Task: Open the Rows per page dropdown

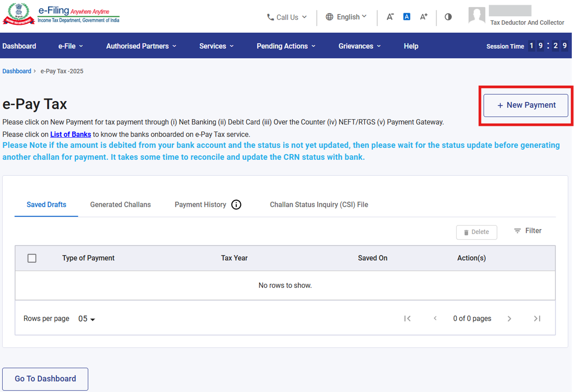Action: 87,319
